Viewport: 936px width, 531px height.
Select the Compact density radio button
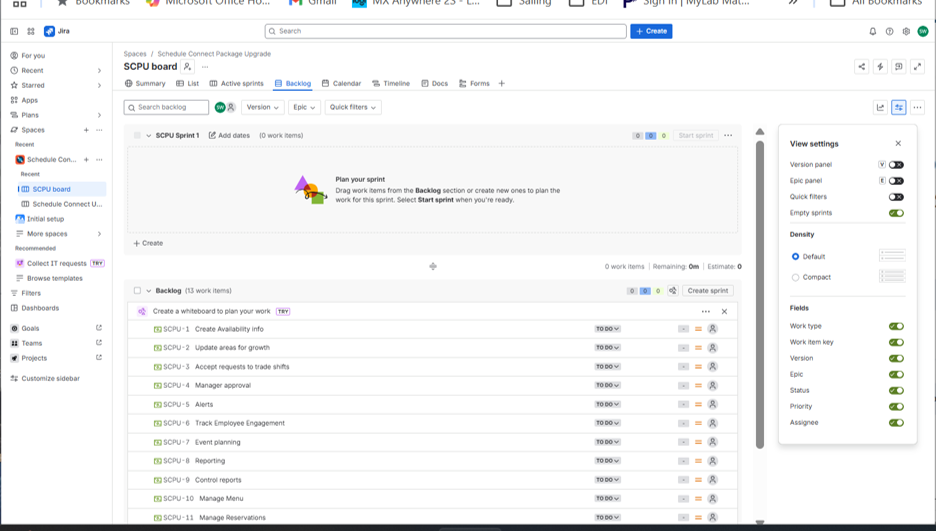click(795, 277)
